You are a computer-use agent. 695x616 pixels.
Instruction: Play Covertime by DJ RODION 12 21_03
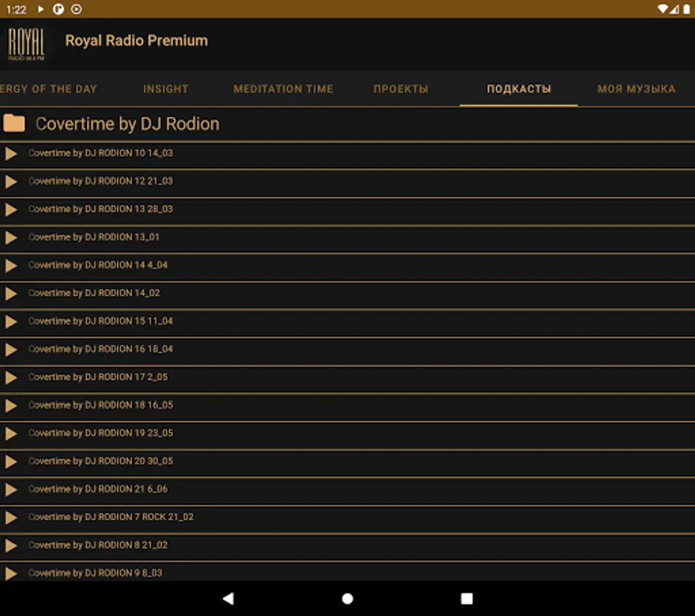click(x=11, y=181)
